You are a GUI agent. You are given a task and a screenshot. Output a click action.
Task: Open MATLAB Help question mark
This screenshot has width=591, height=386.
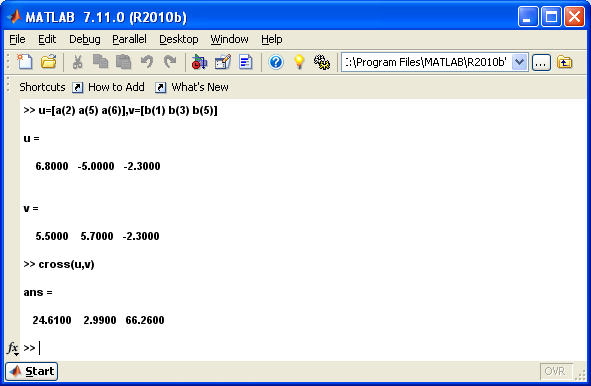(x=276, y=62)
